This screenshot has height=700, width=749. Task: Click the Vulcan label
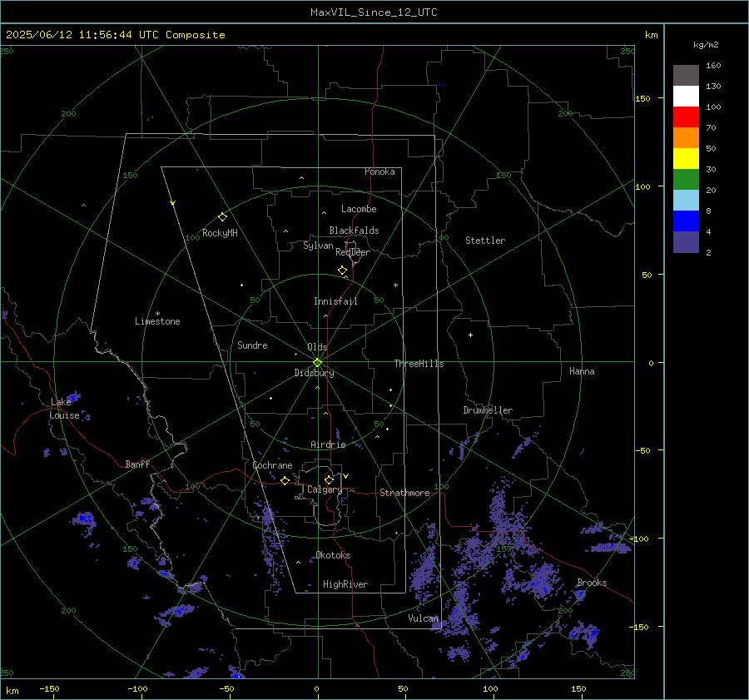coord(424,618)
